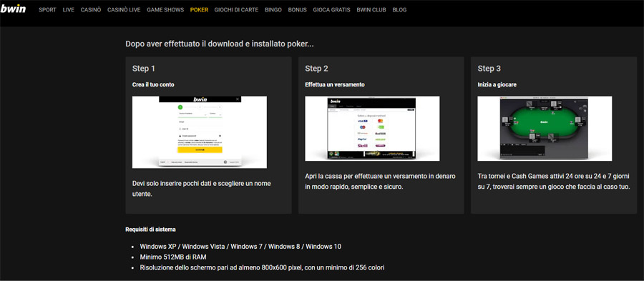Click the Skrill logo in Step 2 screenshot
This screenshot has height=281, width=644.
(x=363, y=146)
